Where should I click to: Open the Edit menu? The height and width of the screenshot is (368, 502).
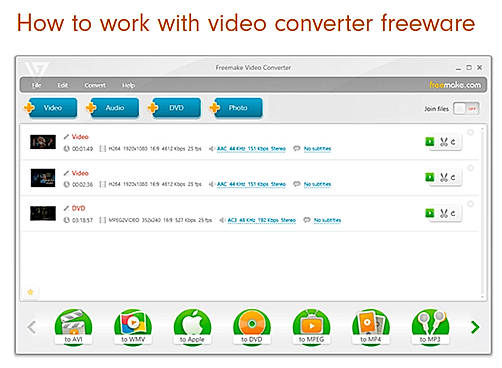62,85
